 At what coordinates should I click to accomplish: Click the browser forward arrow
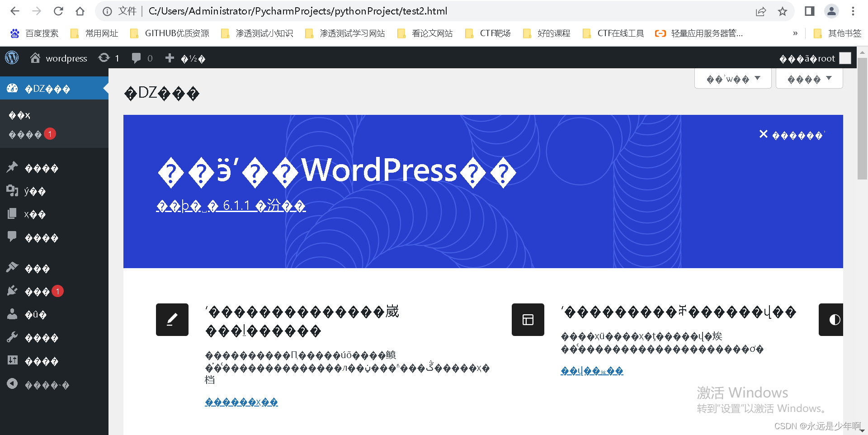coord(37,11)
